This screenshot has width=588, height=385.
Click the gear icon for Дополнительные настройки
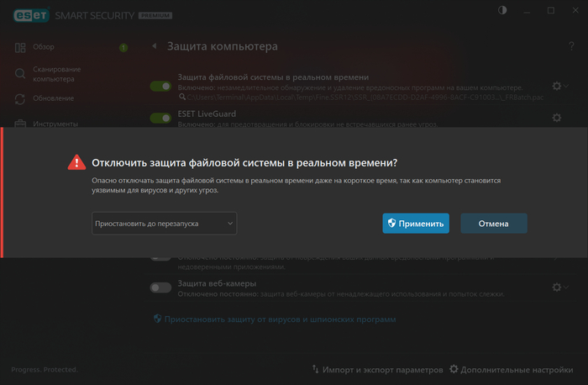(x=454, y=369)
